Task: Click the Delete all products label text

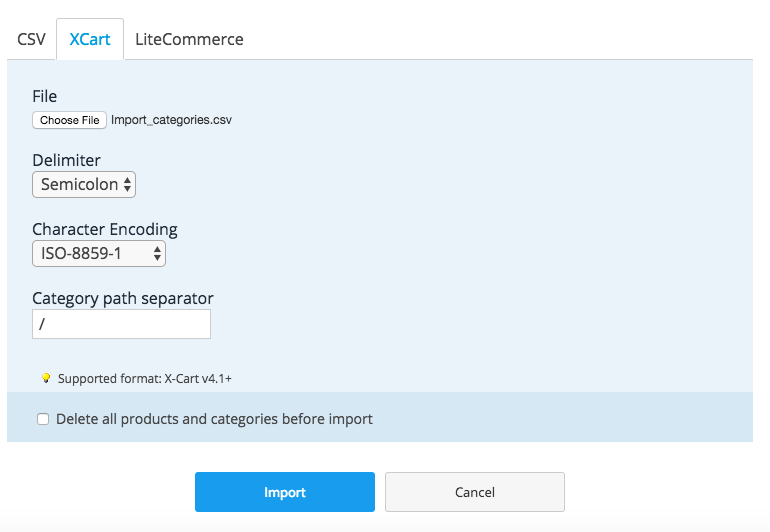Action: coord(214,419)
